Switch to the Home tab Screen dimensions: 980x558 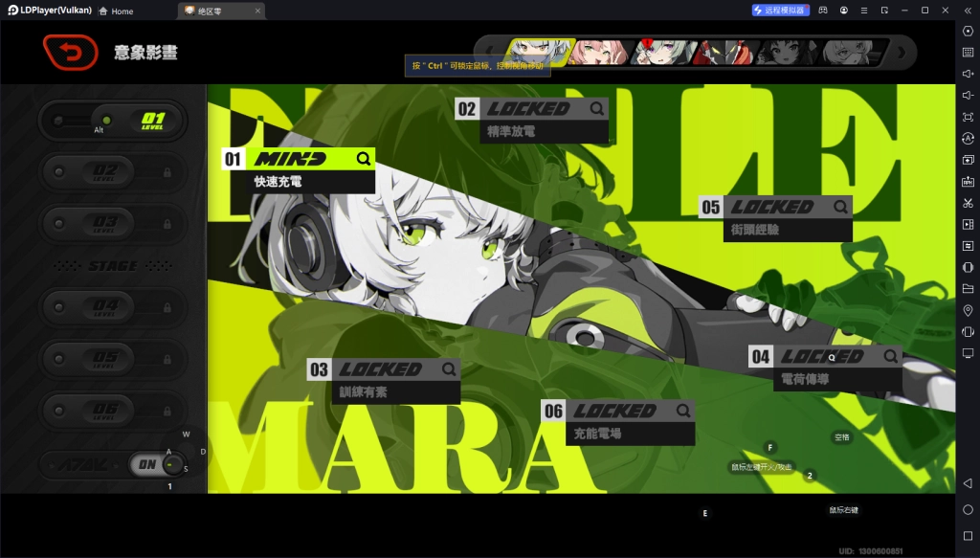tap(116, 11)
